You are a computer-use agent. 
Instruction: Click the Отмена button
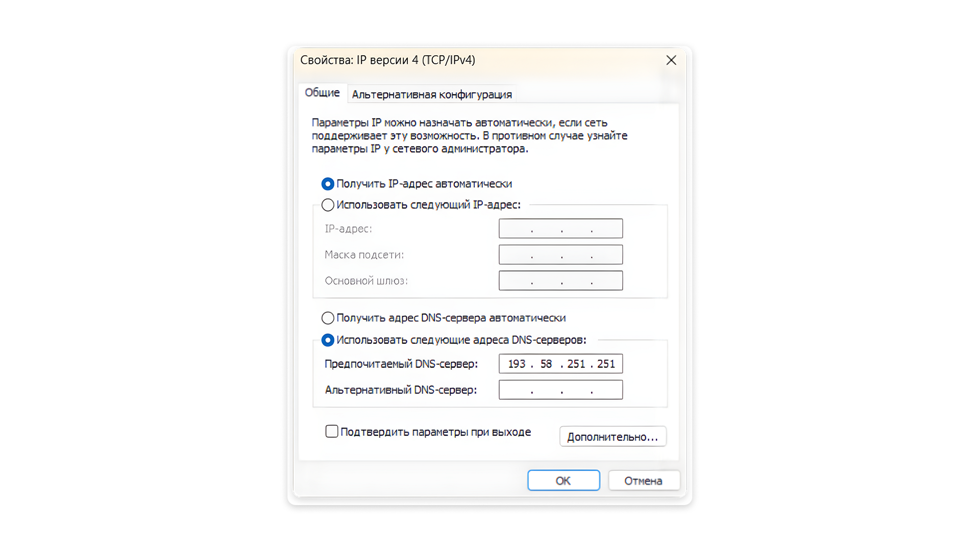(x=643, y=481)
